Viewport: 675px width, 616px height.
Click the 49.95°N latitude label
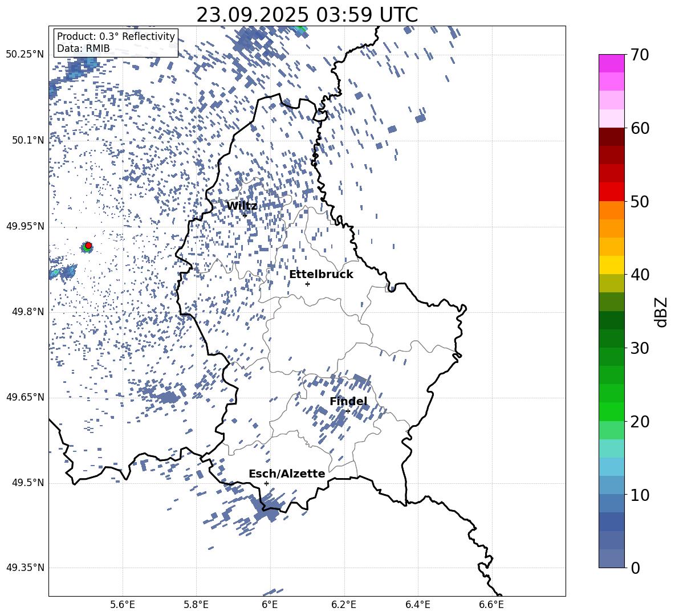[x=25, y=226]
